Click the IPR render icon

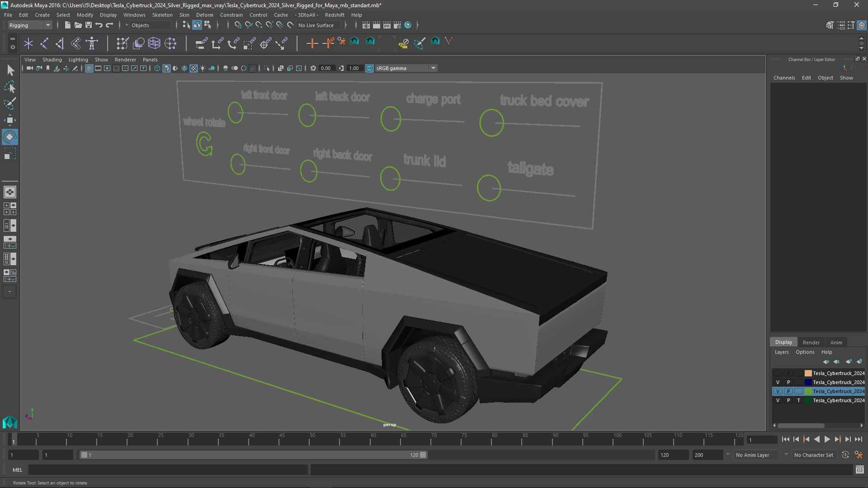pyautogui.click(x=387, y=25)
